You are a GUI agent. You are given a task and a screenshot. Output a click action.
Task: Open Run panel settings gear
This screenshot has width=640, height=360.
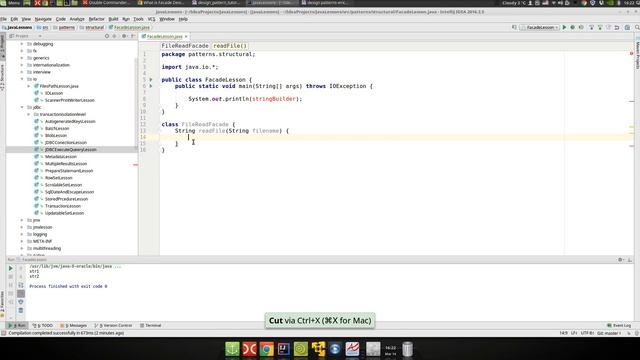[620, 260]
